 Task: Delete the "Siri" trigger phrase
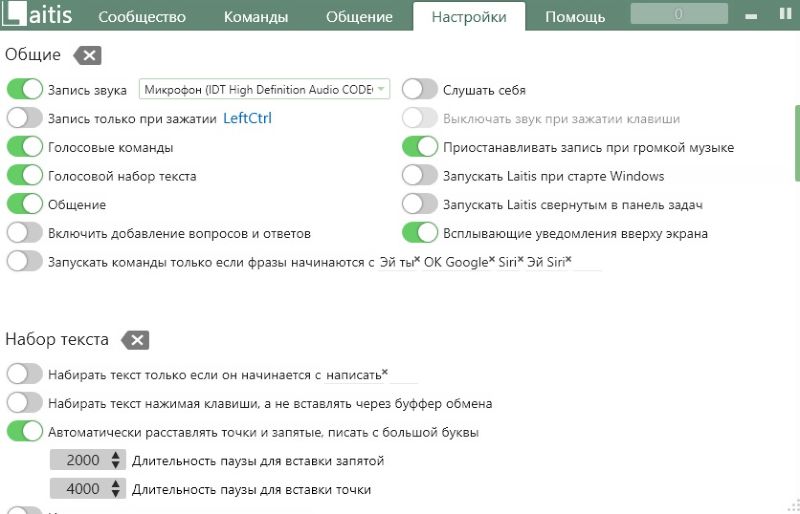click(521, 259)
